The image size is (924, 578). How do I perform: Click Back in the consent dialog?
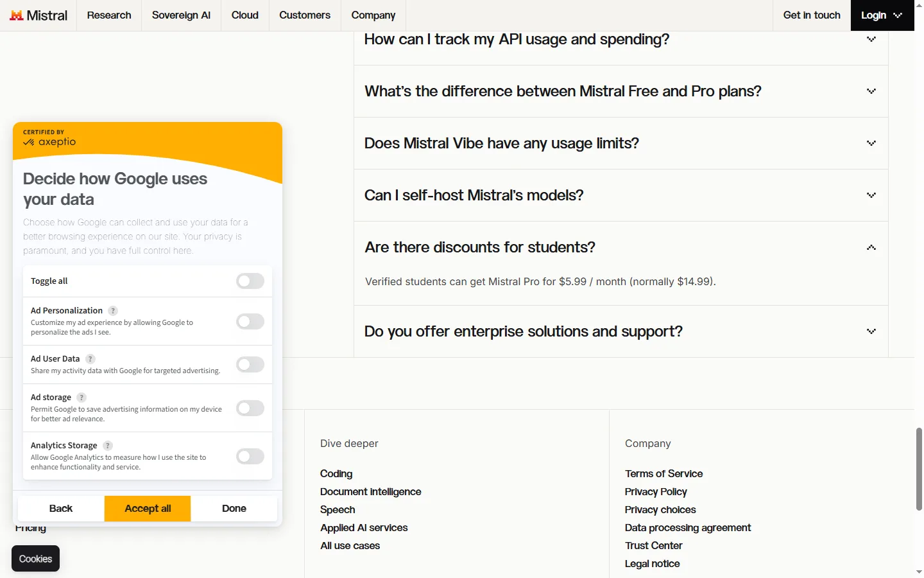tap(61, 509)
